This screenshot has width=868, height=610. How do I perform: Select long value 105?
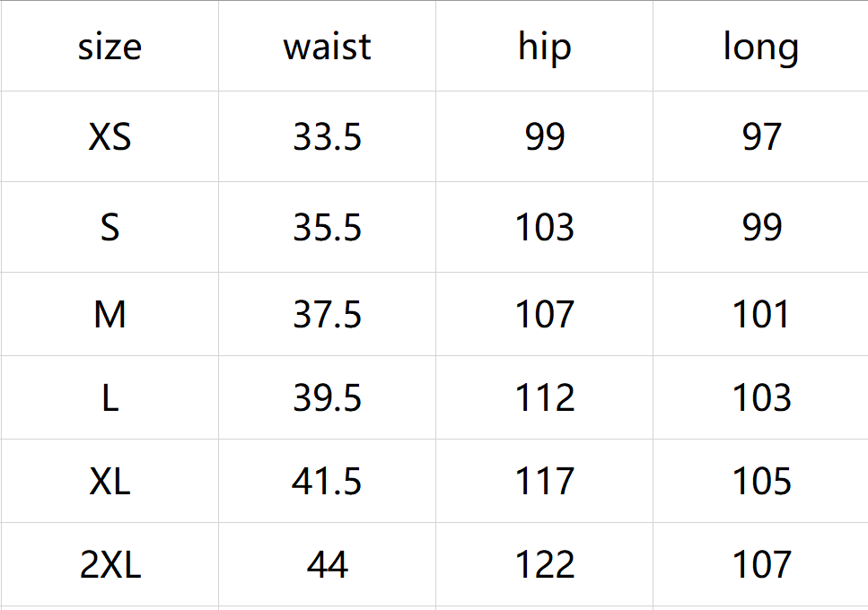[761, 482]
